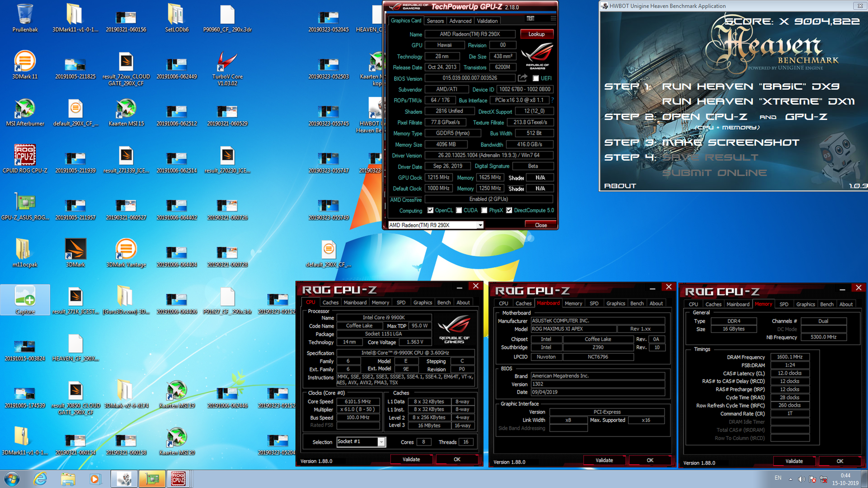
Task: Click About in HWBOT Heaven window
Action: pos(620,186)
